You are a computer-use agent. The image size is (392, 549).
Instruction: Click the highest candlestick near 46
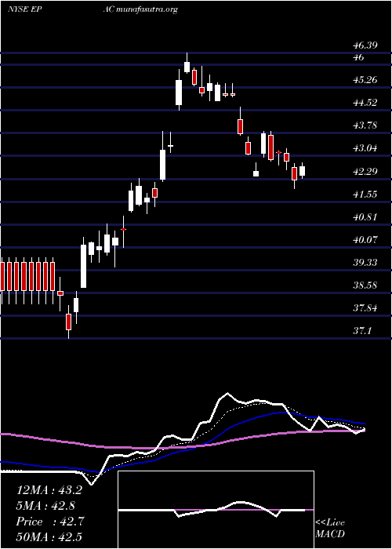[187, 67]
